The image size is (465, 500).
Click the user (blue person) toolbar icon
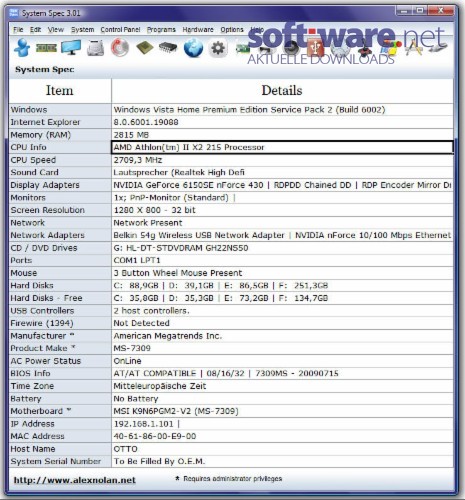tap(22, 48)
